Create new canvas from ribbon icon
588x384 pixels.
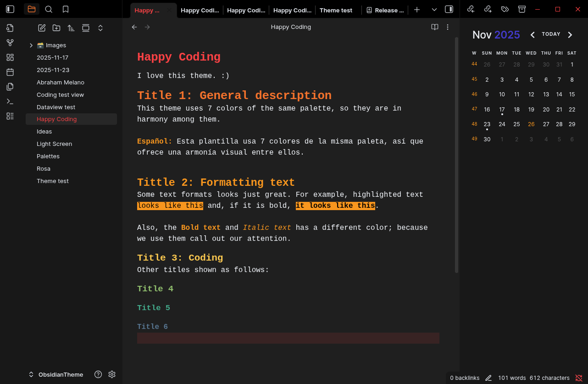pos(10,57)
